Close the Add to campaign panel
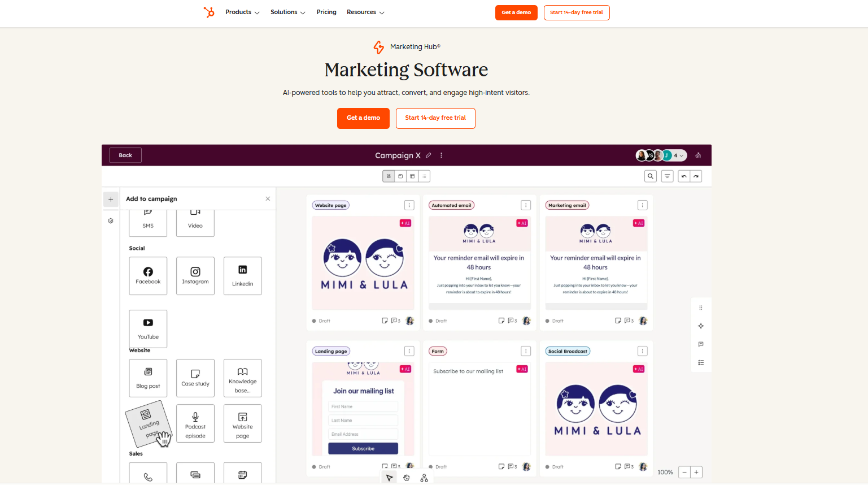The image size is (868, 485). [x=267, y=198]
